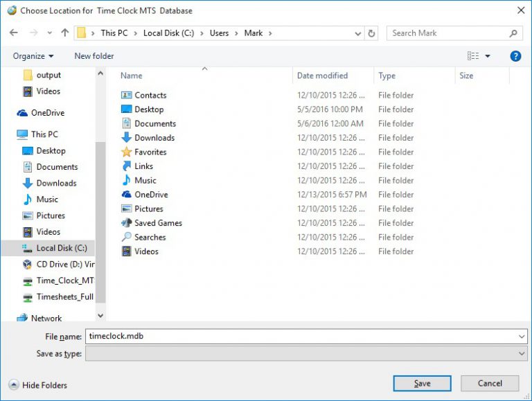Click Timesheets_Full network drive icon

pos(28,297)
